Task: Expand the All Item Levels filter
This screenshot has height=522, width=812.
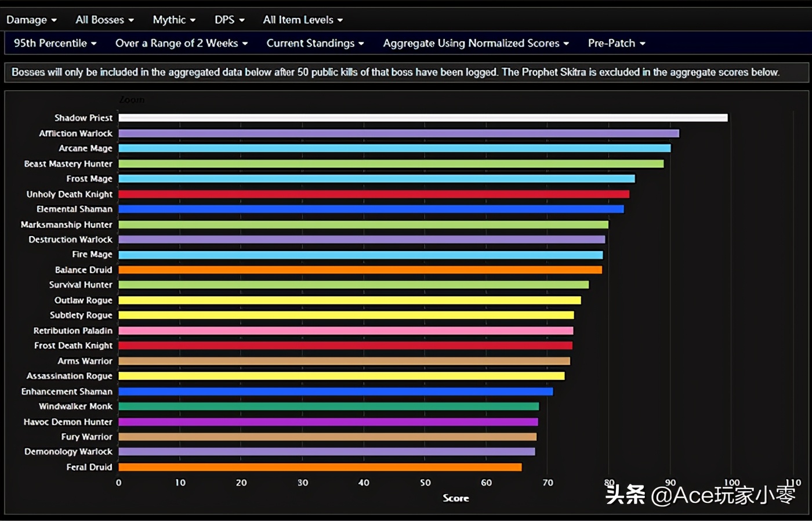Action: [x=302, y=20]
